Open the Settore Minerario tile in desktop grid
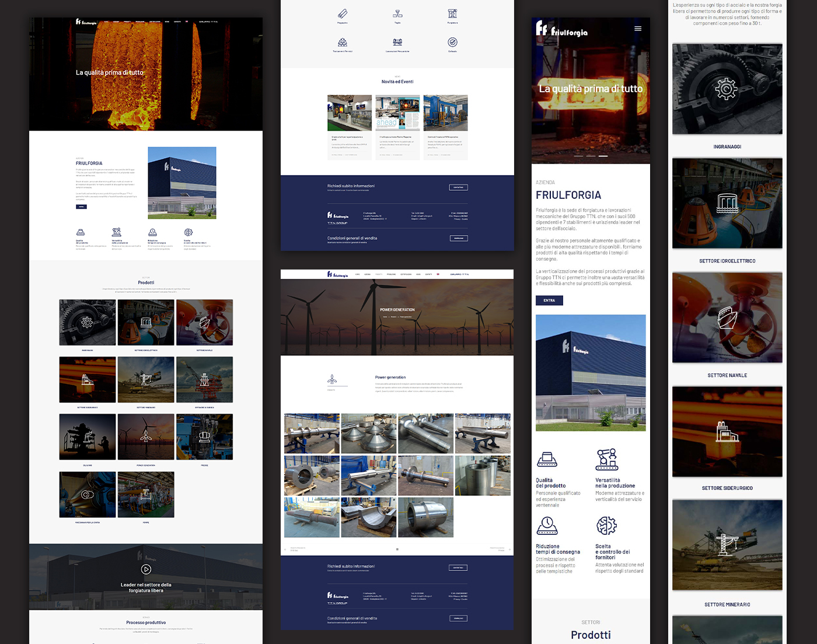Image resolution: width=817 pixels, height=644 pixels. (146, 380)
